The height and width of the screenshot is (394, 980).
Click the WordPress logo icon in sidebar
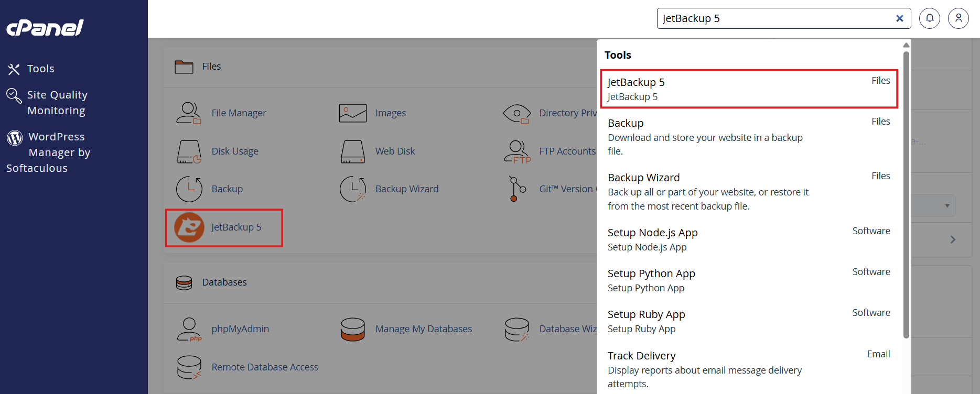click(x=15, y=137)
